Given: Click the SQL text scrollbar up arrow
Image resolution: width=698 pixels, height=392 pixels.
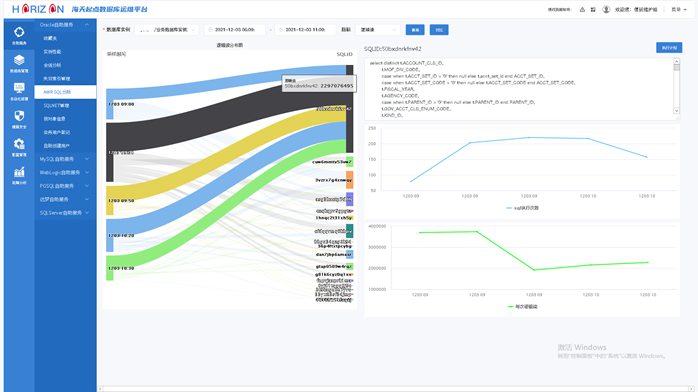Looking at the screenshot, I should pos(677,61).
